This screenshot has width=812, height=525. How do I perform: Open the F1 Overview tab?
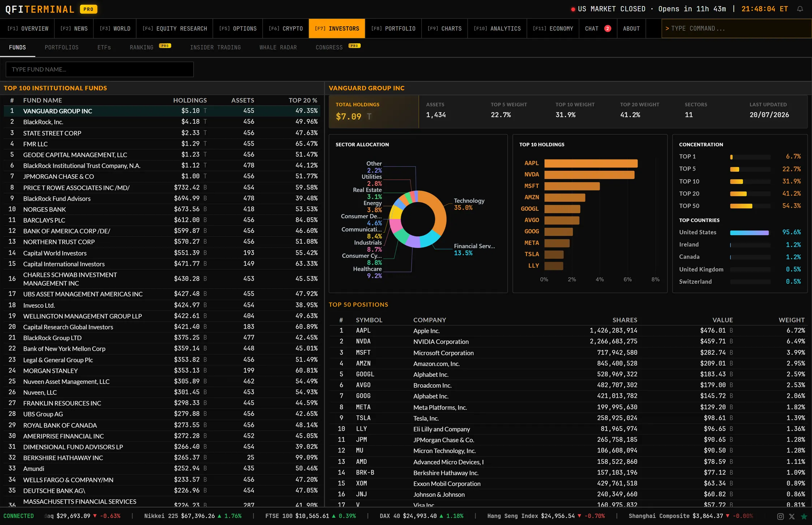pyautogui.click(x=28, y=29)
